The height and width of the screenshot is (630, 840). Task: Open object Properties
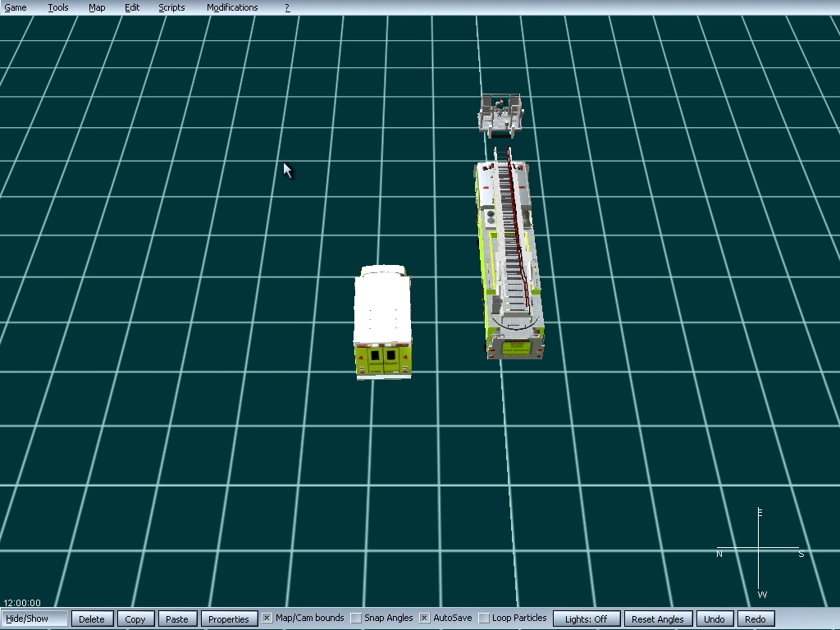[x=229, y=619]
